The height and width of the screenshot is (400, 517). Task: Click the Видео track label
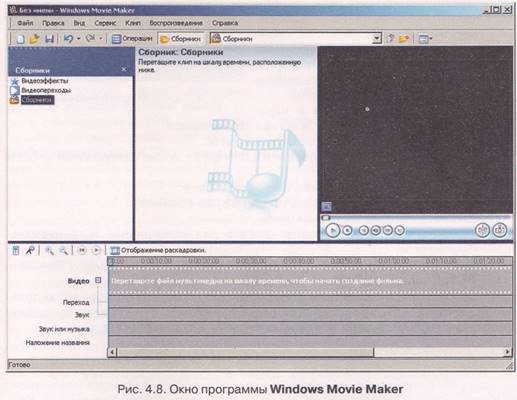tap(79, 281)
